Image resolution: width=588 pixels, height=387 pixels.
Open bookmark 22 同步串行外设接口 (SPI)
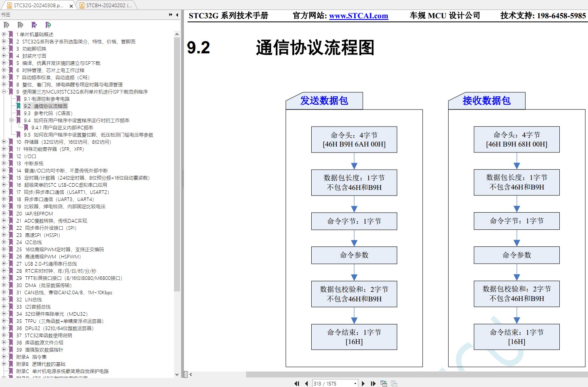click(x=47, y=228)
